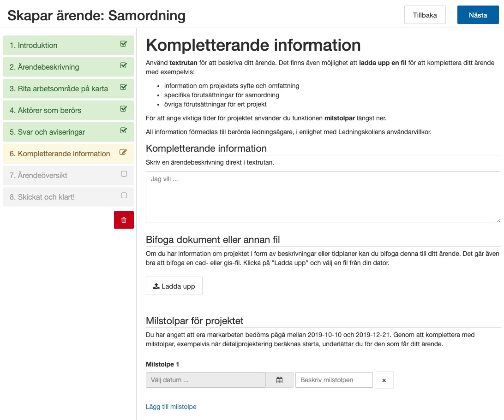
Task: Click the checkmark icon on step 1 Introduktion
Action: (123, 45)
